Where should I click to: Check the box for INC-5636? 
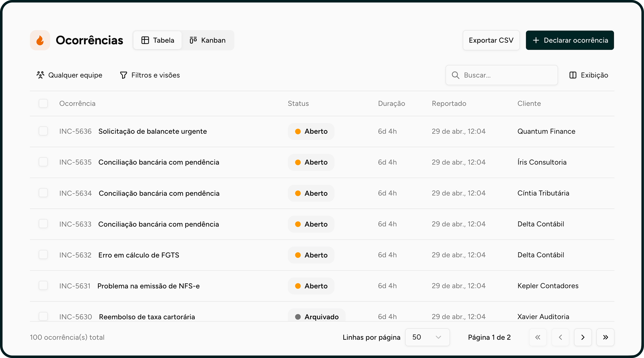pos(43,131)
